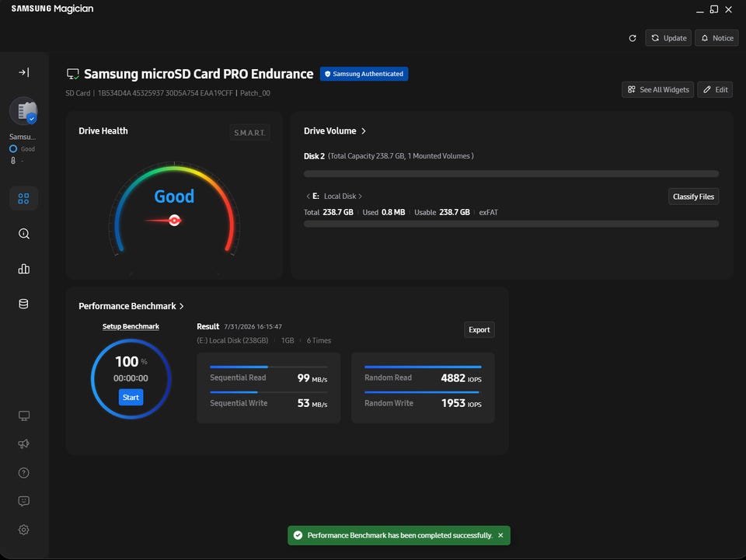This screenshot has height=560, width=746.
Task: Open the Notice notifications button
Action: pyautogui.click(x=717, y=38)
